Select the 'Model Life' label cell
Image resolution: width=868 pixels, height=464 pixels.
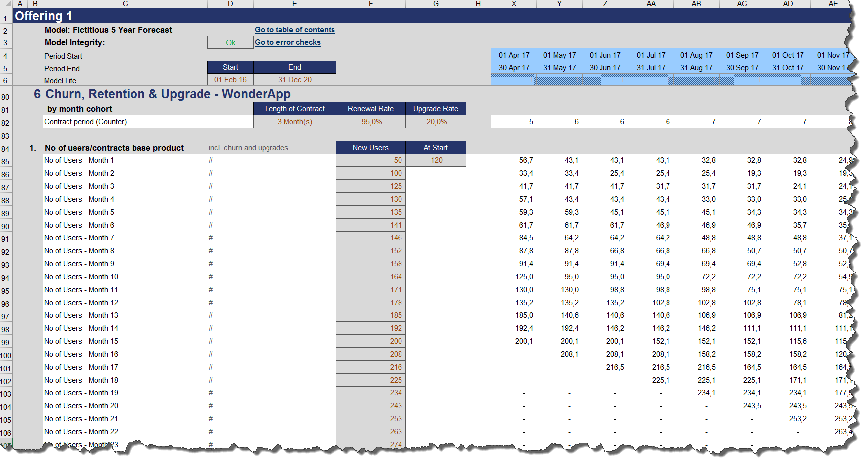click(x=60, y=81)
